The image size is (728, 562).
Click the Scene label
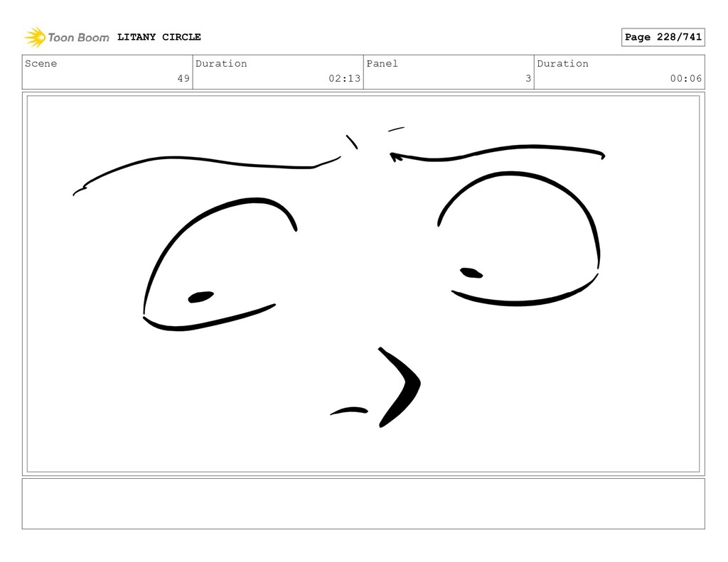pyautogui.click(x=41, y=63)
